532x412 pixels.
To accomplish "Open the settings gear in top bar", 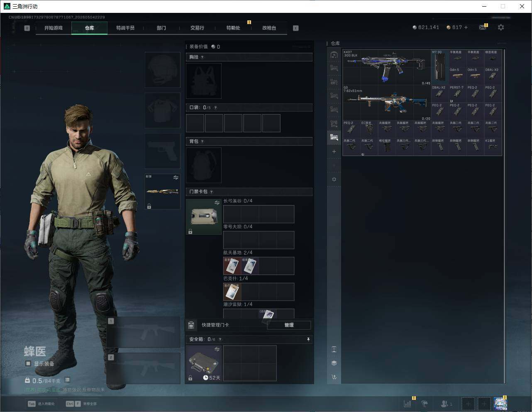I will pos(501,27).
